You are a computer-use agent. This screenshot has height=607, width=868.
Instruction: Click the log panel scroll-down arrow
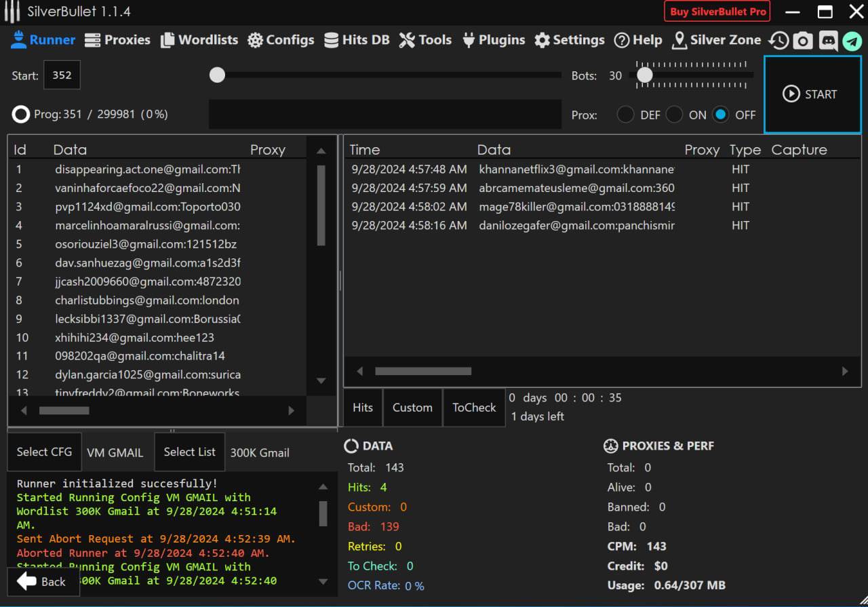pos(323,582)
